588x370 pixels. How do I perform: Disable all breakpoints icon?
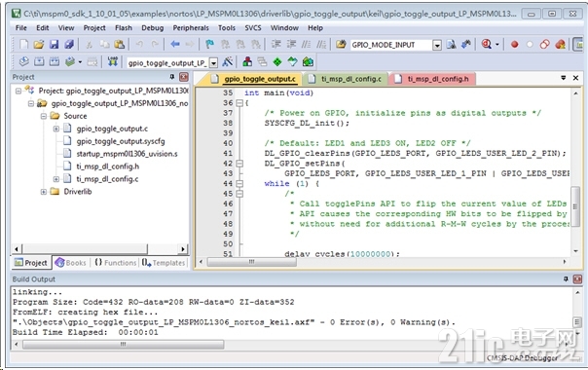pos(544,44)
